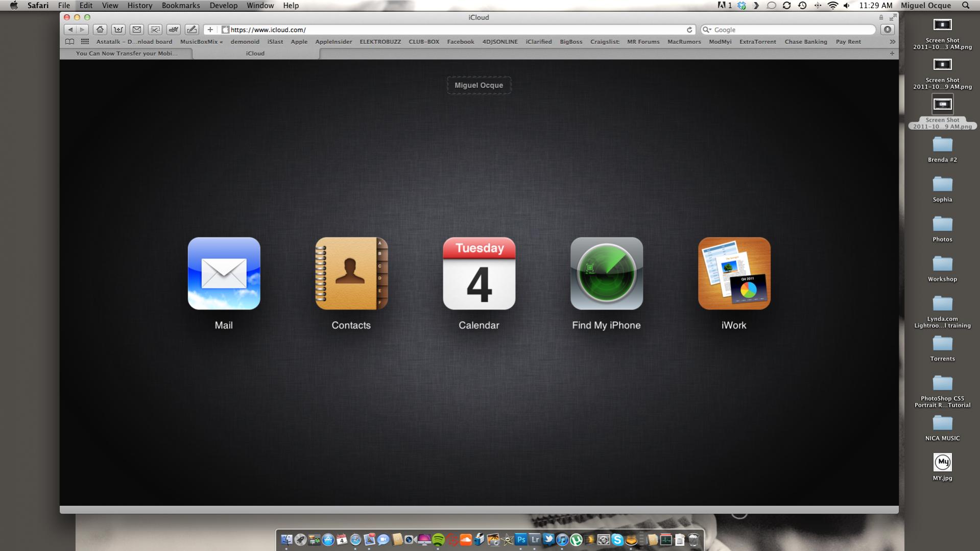Enter full screen with the arrows icon

[893, 17]
